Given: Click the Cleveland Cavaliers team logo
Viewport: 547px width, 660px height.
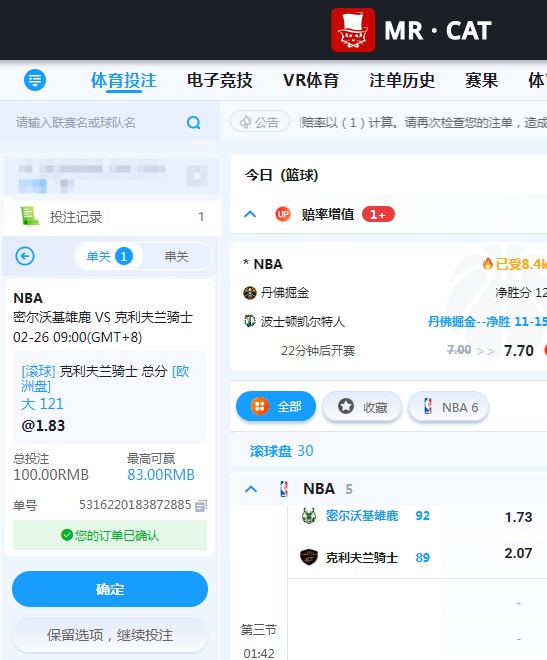Looking at the screenshot, I should pyautogui.click(x=308, y=557).
